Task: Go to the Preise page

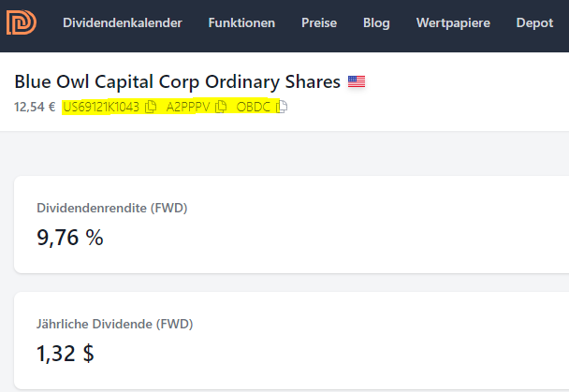Action: click(319, 22)
